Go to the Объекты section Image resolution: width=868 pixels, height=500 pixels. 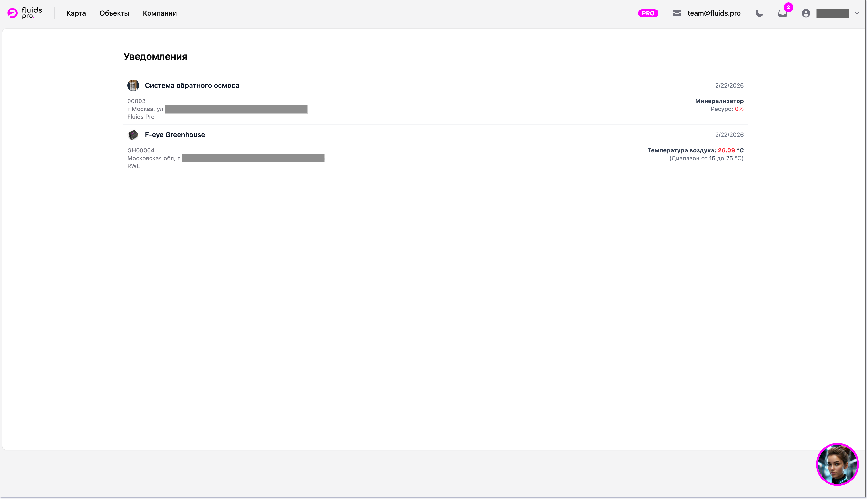coord(114,13)
